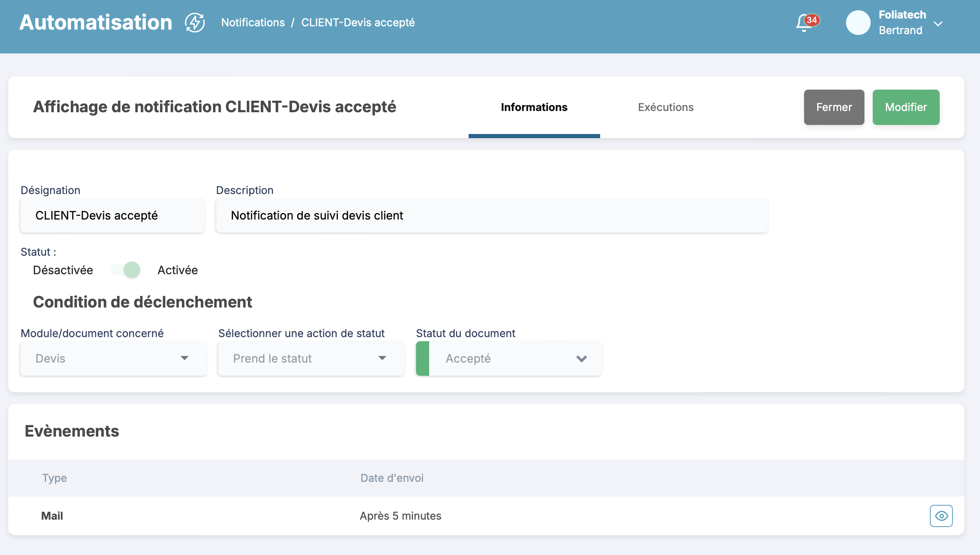
Task: Expand the Foliatech Bertrand user menu chevron
Action: 938,24
